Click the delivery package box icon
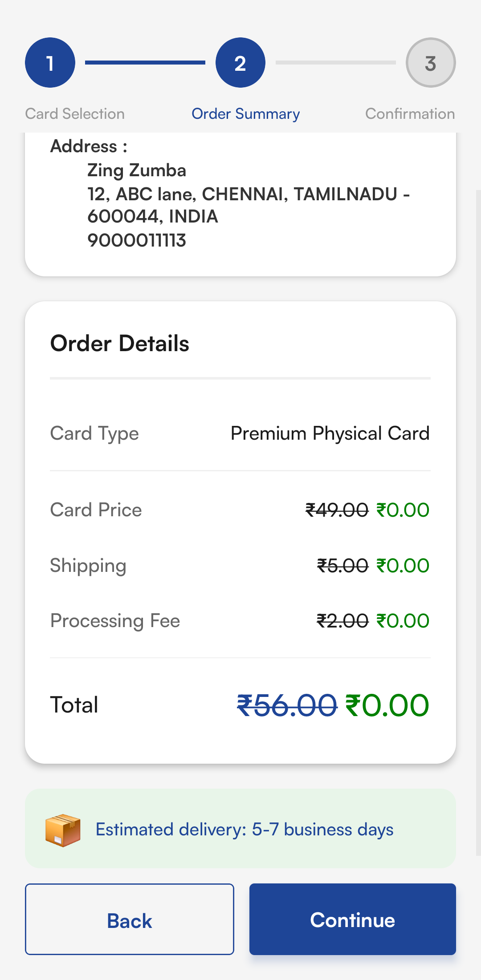The width and height of the screenshot is (481, 980). coord(63,830)
